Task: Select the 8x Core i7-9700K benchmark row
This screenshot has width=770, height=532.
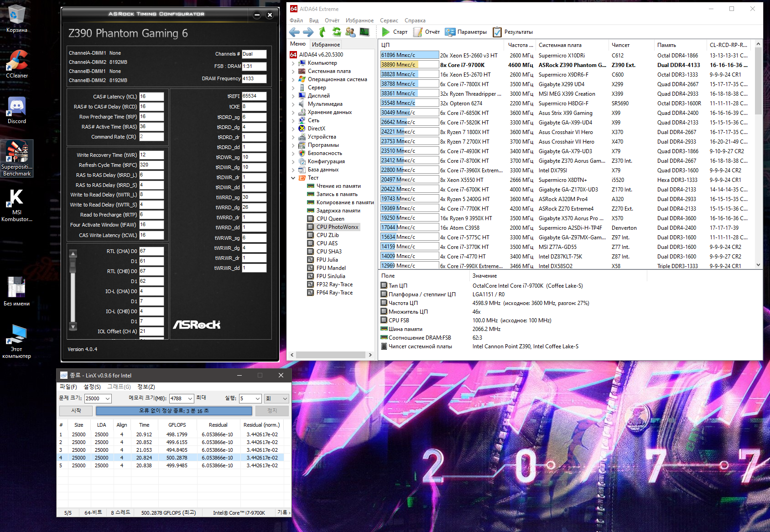Action: pos(567,65)
